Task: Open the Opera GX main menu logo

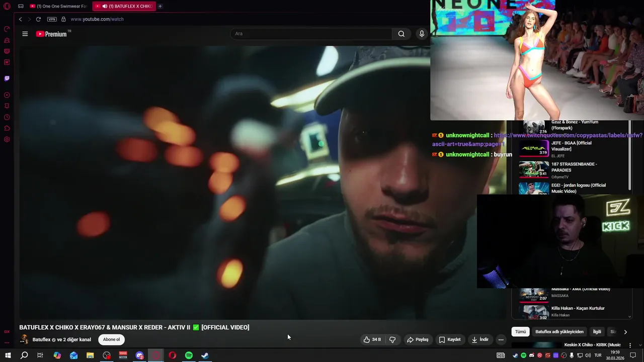Action: (7, 6)
